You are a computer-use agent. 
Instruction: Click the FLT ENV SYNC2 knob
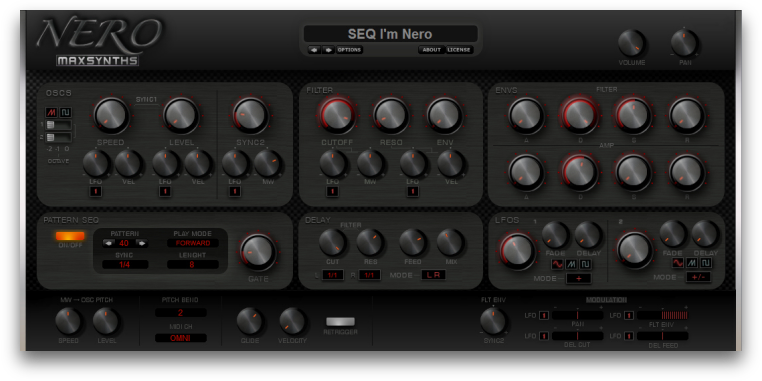pos(493,321)
